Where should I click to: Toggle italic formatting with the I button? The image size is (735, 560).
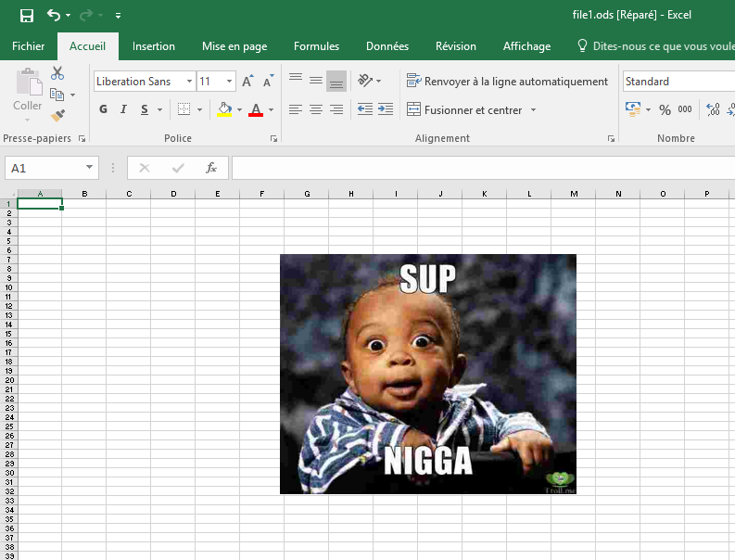tap(123, 109)
